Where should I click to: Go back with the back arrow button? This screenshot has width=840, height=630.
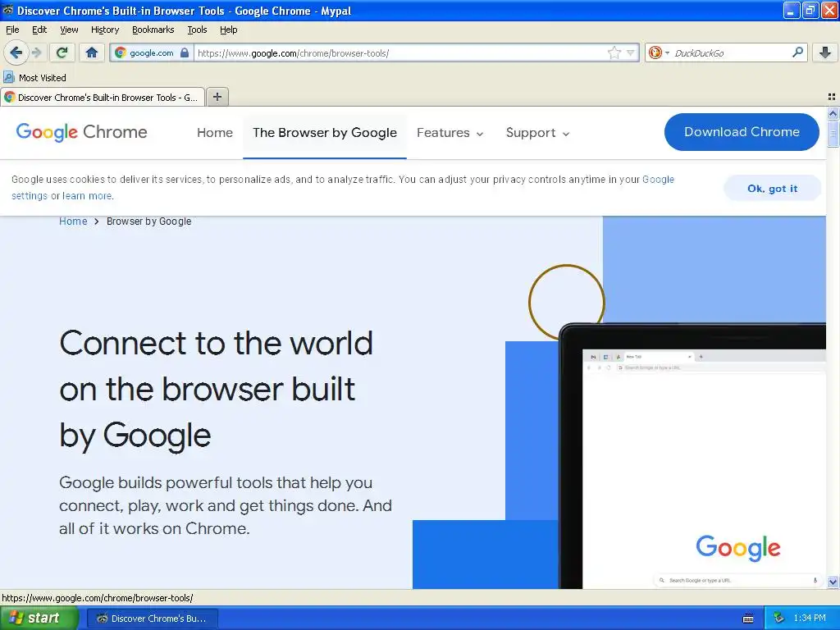coord(16,52)
